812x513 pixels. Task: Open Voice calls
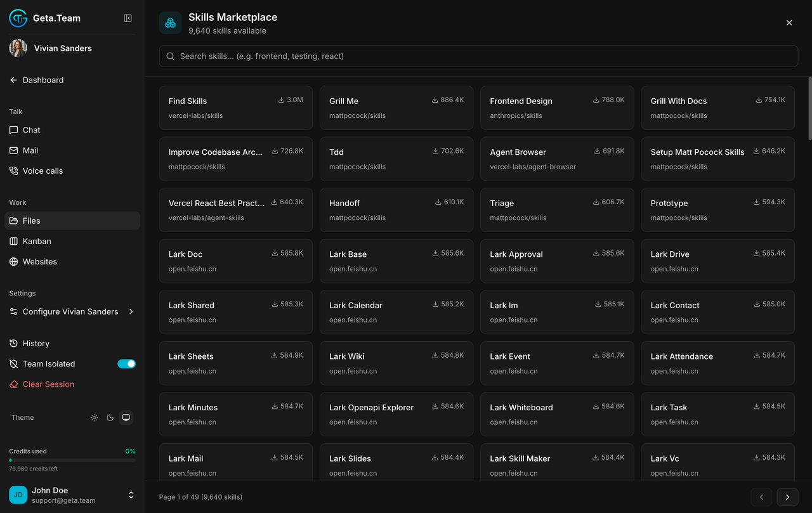[72, 171]
